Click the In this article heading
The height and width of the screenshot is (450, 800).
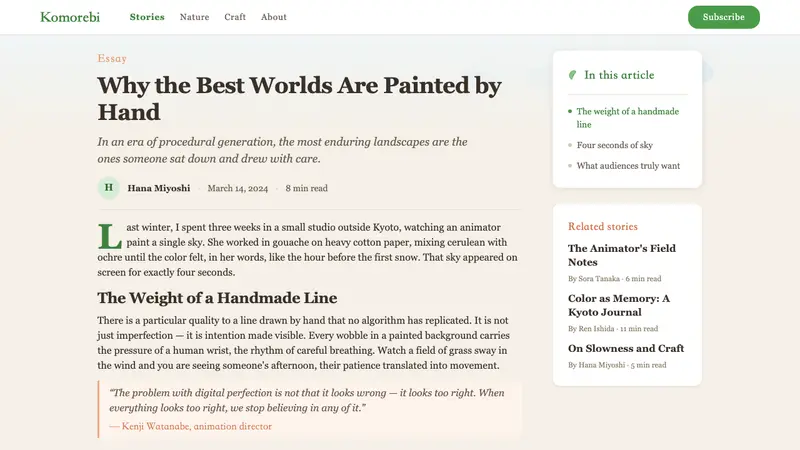point(619,75)
